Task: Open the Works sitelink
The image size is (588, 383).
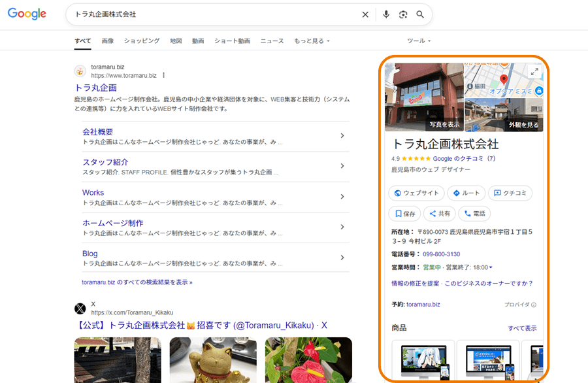Action: tap(93, 192)
